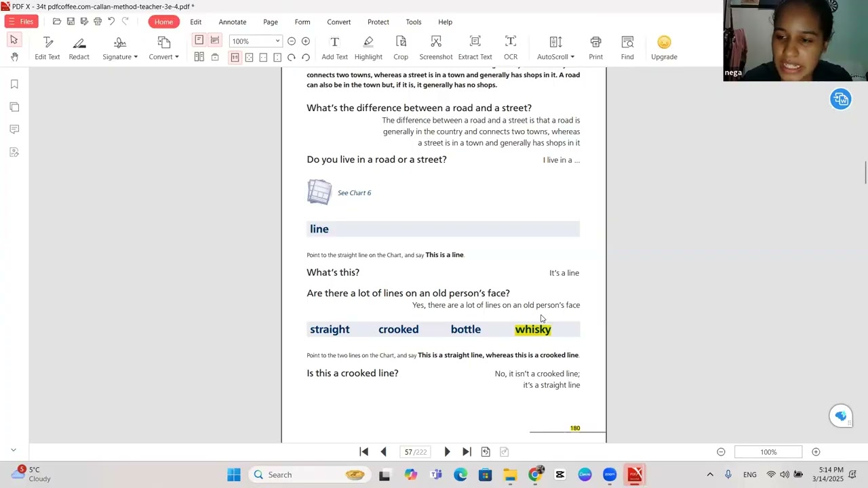Open the Bookmarks panel in sidebar
The height and width of the screenshot is (488, 868).
pyautogui.click(x=14, y=84)
